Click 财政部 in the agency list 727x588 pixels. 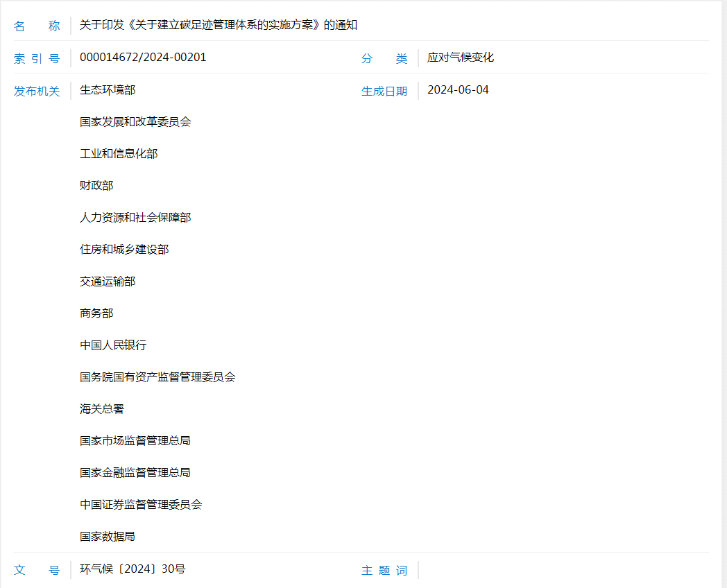point(96,186)
